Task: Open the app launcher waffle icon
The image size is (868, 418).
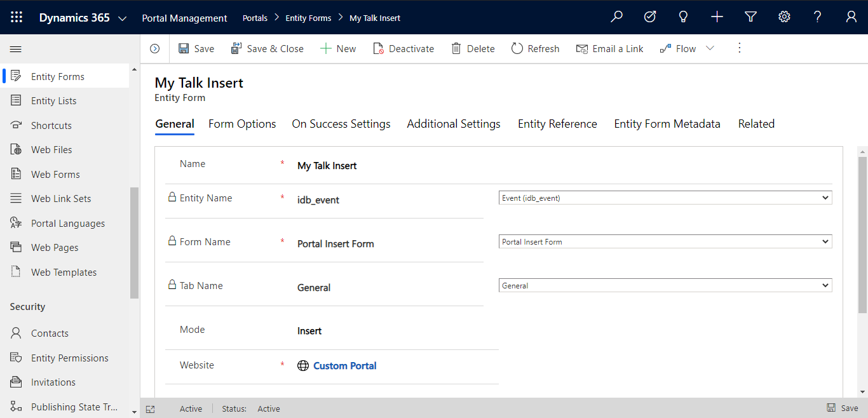Action: coord(17,17)
